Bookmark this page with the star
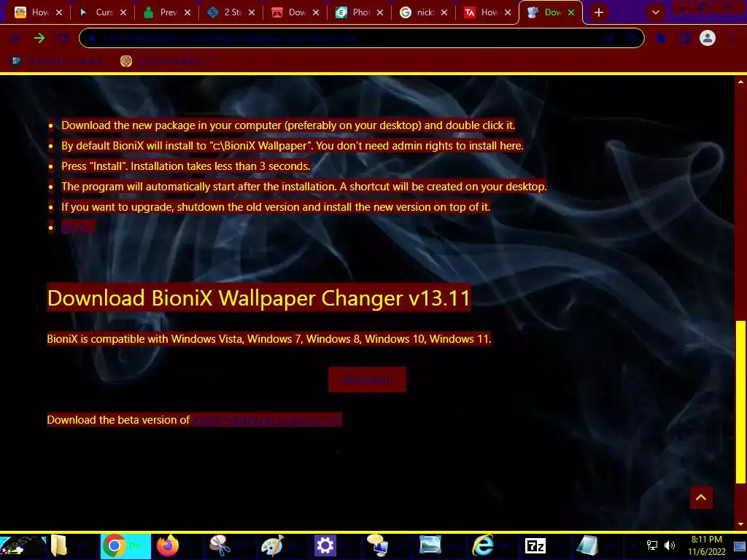The image size is (747, 560). (632, 38)
